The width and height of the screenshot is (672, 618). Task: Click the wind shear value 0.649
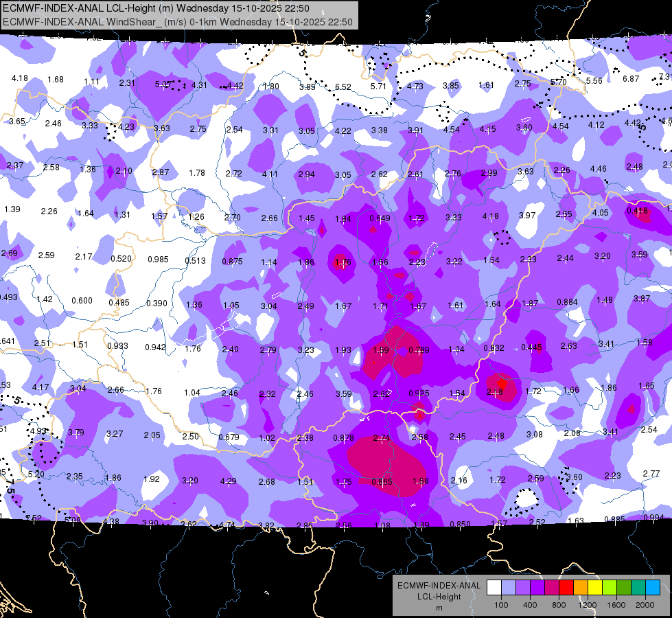(x=380, y=218)
